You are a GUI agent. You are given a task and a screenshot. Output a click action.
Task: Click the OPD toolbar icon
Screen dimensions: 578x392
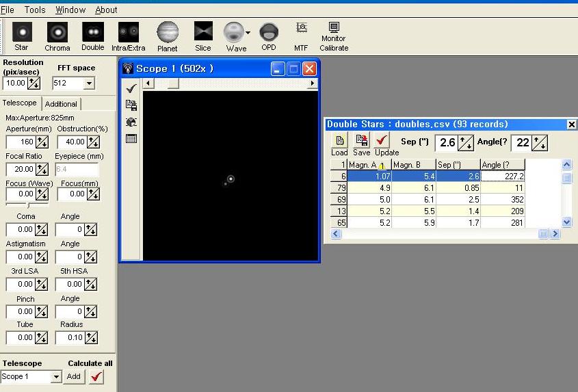coord(269,36)
